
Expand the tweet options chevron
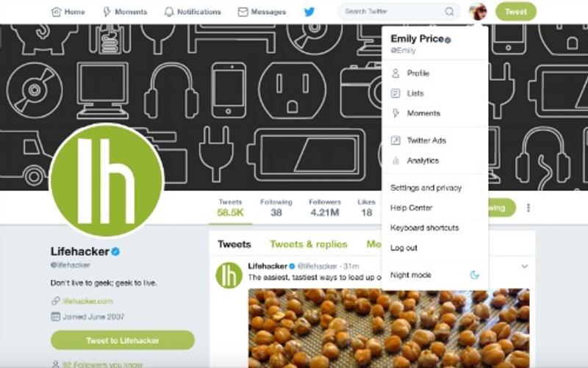(525, 267)
